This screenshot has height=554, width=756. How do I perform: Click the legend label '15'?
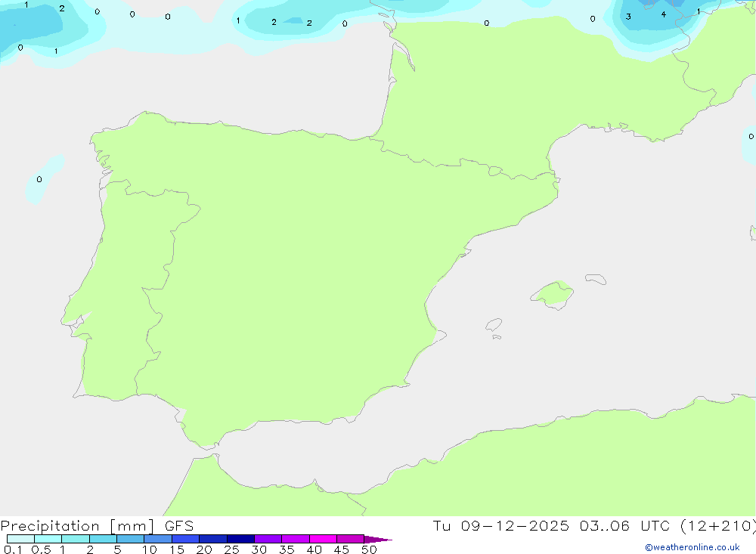point(177,549)
